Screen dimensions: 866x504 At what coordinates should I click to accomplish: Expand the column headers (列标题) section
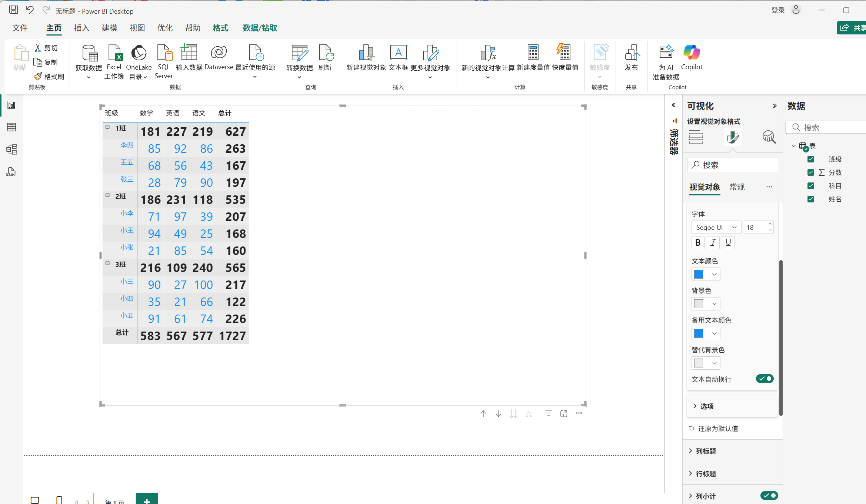click(x=706, y=451)
